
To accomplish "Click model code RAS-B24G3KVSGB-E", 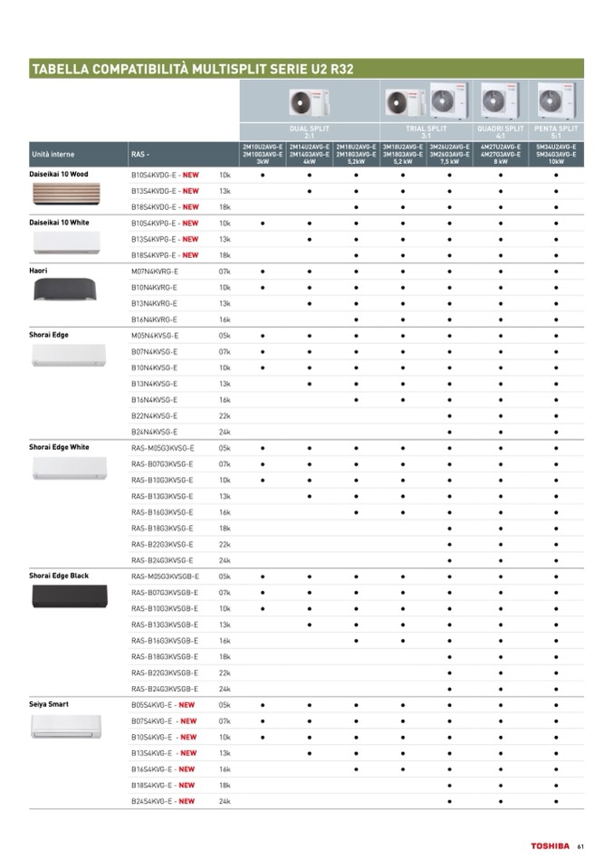I will pyautogui.click(x=165, y=688).
